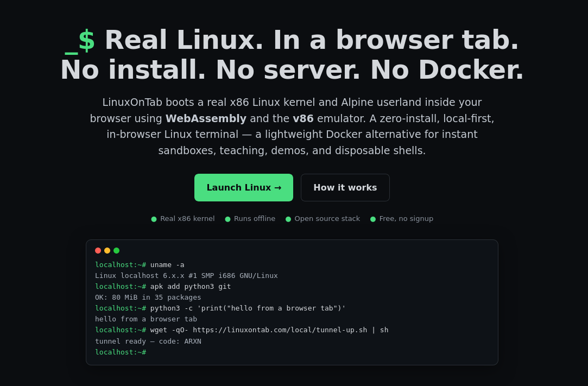Click the 'Runs offline' label
Viewport: 588px width, 386px height.
(x=255, y=219)
